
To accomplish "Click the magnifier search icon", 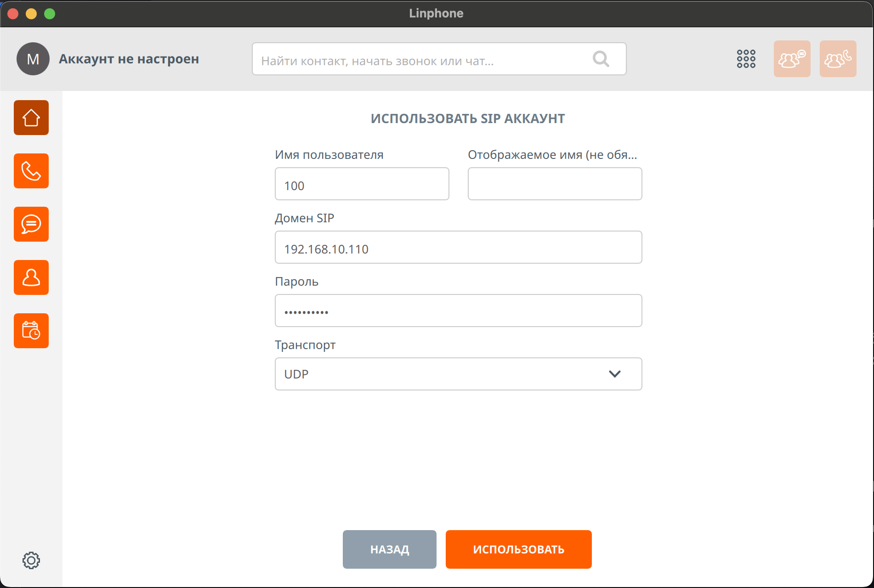I will click(601, 59).
